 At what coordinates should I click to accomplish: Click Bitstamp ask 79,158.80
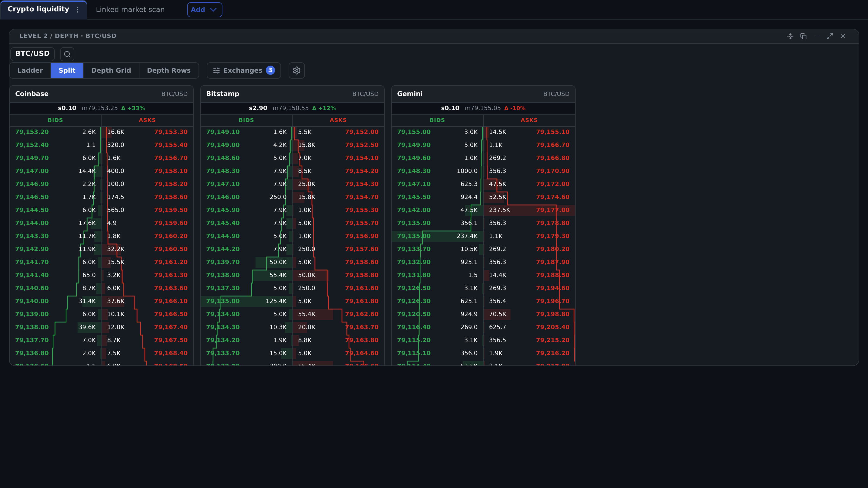362,275
